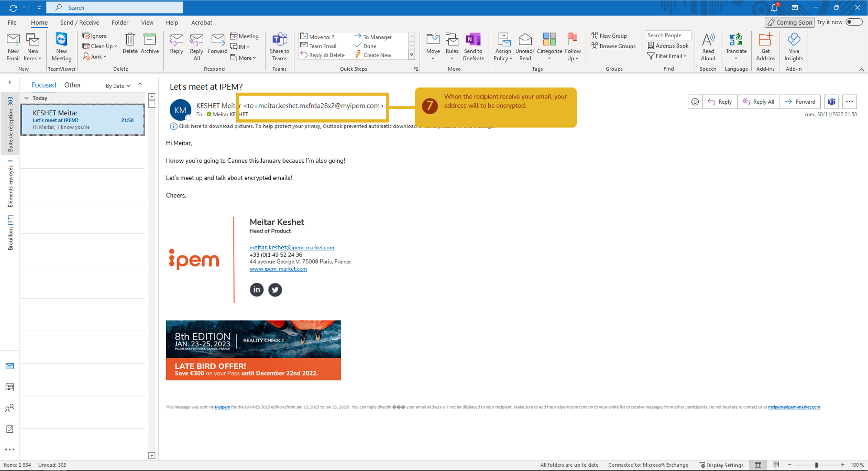Collapse the ribbon
The width and height of the screenshot is (868, 471).
(x=861, y=69)
